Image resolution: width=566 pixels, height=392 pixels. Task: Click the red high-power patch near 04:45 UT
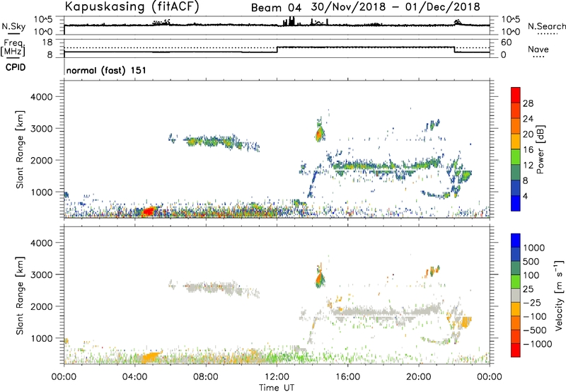(x=149, y=211)
